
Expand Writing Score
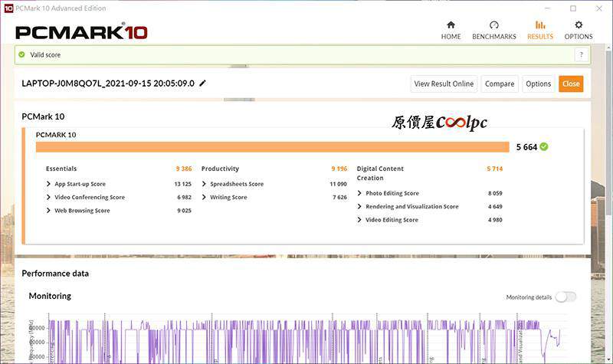[x=204, y=197]
